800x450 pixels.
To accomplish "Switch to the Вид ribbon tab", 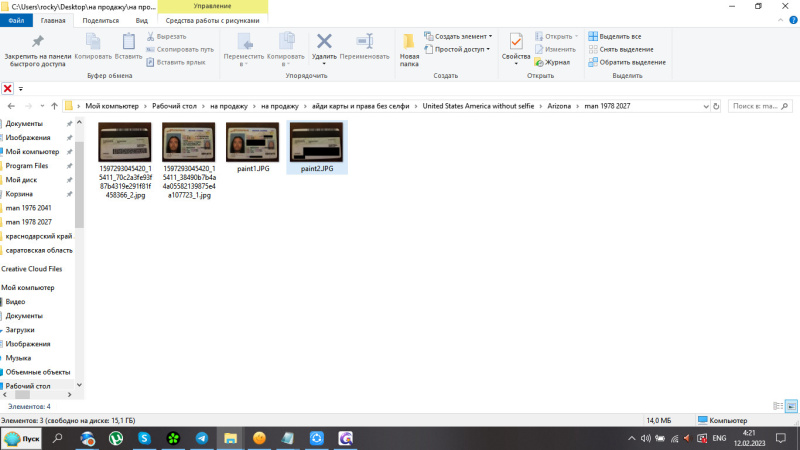I will pyautogui.click(x=142, y=20).
